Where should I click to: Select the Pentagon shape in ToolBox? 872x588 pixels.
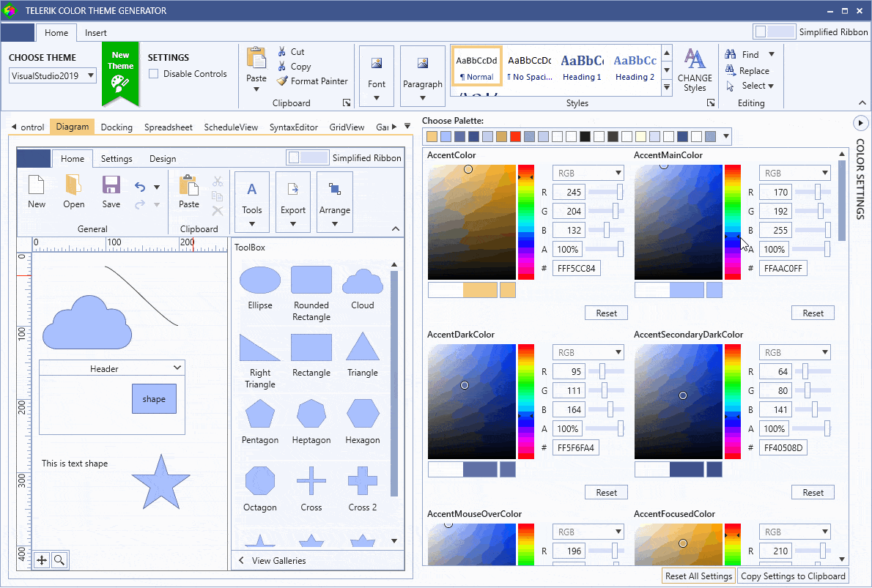coord(259,414)
